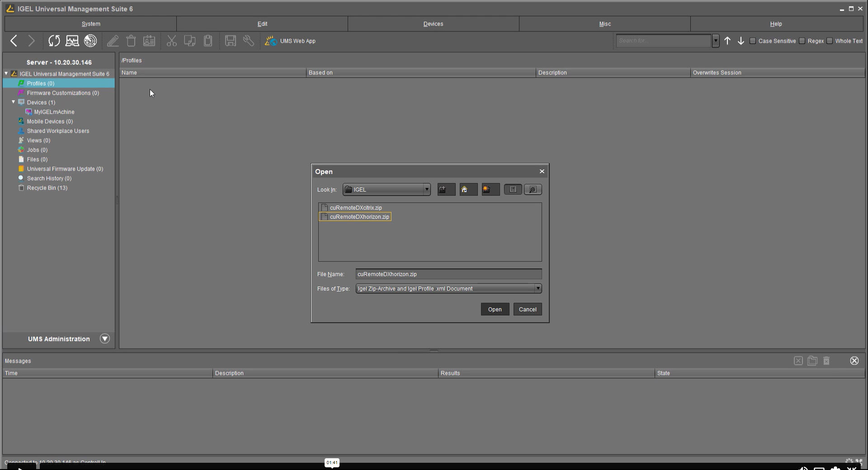Open the Files of Type dropdown

[x=448, y=289]
